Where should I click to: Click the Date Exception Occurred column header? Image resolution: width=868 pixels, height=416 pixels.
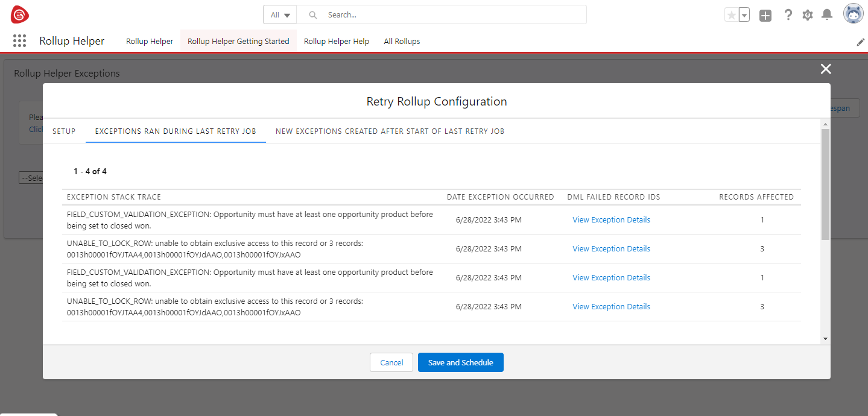[500, 197]
